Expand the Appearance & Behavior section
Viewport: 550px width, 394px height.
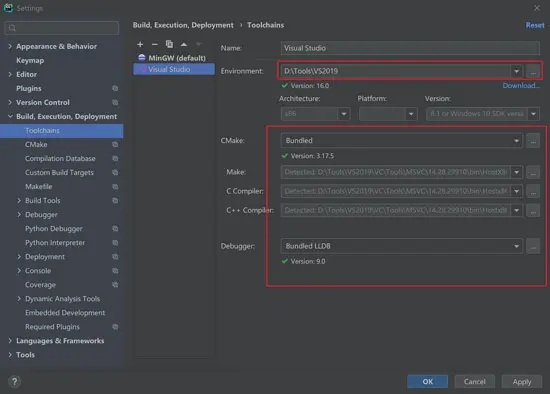10,46
